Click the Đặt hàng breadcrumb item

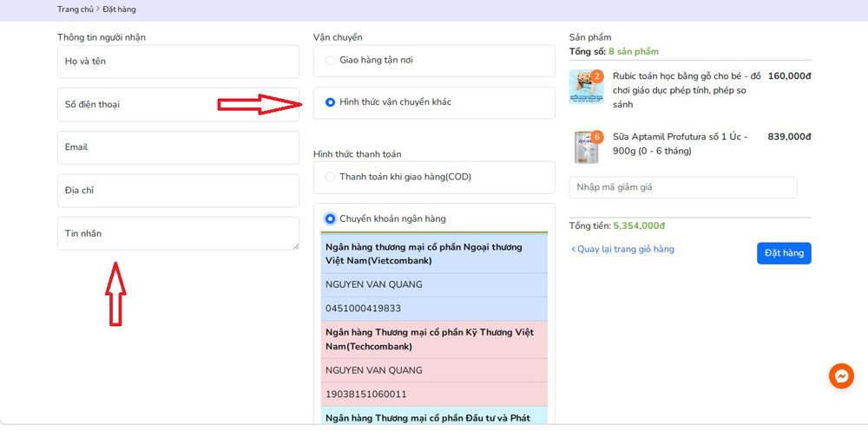(119, 10)
